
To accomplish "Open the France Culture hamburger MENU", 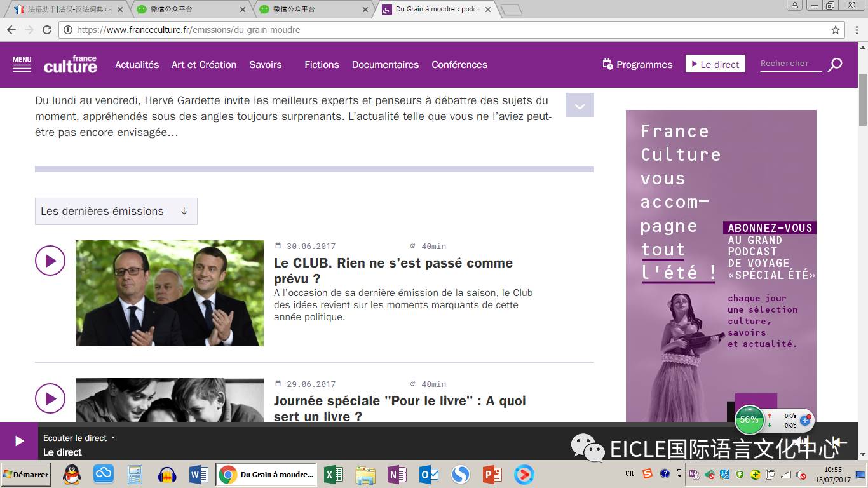I will pyautogui.click(x=22, y=64).
